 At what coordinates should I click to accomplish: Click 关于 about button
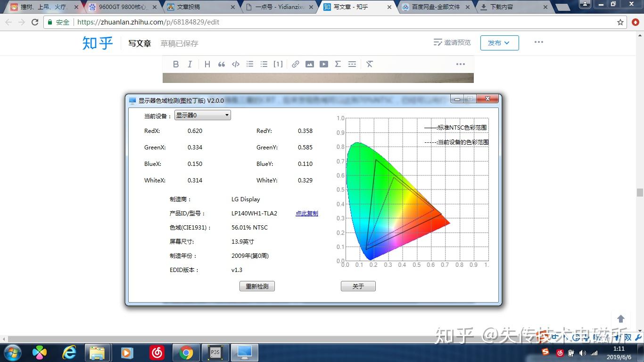pyautogui.click(x=358, y=286)
